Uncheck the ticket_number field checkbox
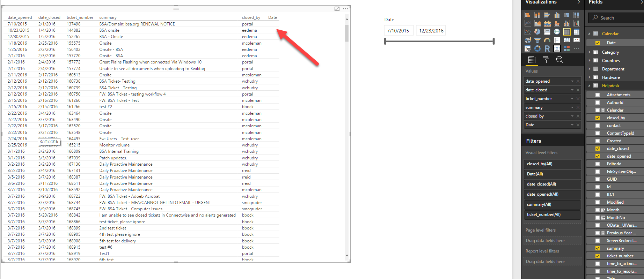Viewport: 644px width, 279px height. click(x=598, y=256)
